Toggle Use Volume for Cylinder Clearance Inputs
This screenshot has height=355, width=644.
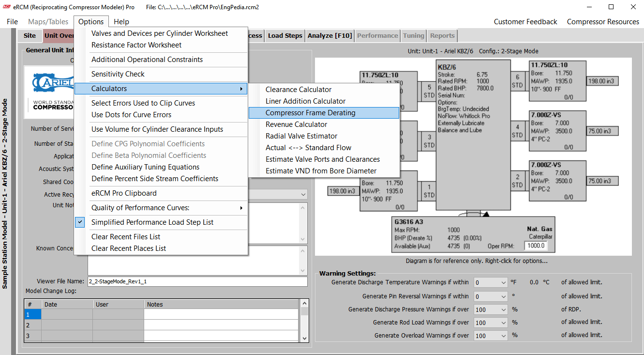[161, 129]
